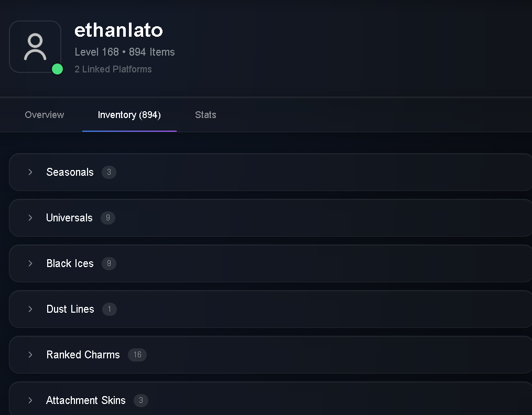Select the Inventory (894) tab
Image resolution: width=532 pixels, height=415 pixels.
[129, 115]
